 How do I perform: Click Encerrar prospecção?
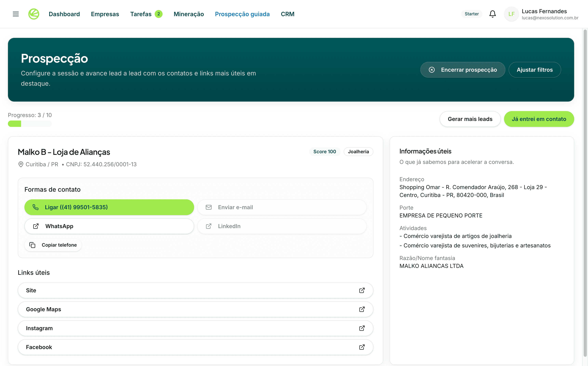(462, 70)
